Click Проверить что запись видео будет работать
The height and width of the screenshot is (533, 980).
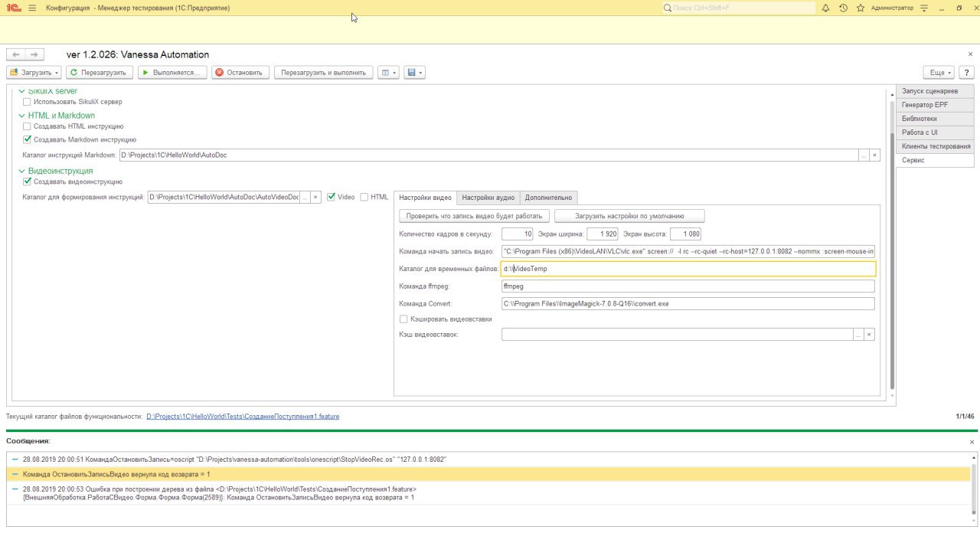point(475,216)
